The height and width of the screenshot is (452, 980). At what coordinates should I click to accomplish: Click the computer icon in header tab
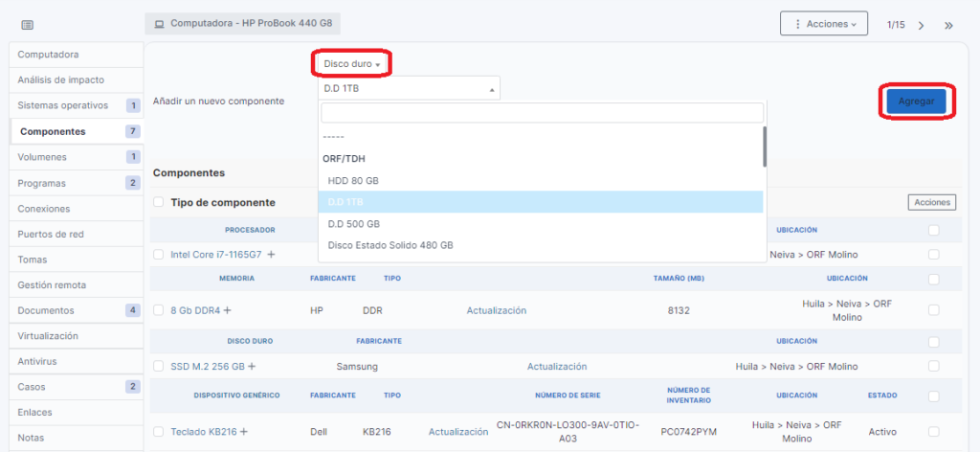[159, 23]
